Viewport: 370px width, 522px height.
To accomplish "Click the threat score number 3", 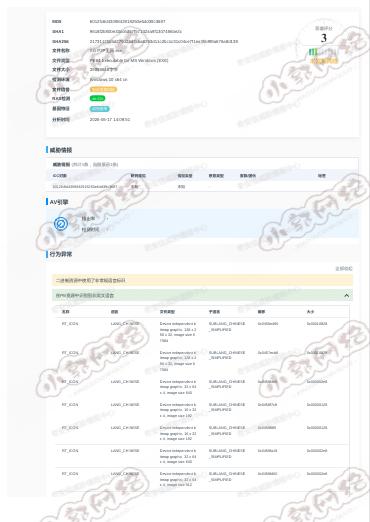I will [x=323, y=38].
